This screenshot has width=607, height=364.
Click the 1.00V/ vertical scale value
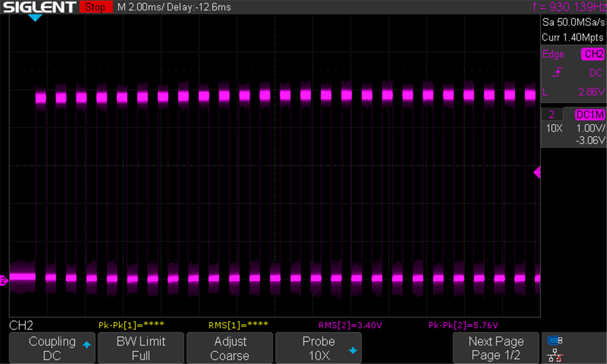coord(590,128)
